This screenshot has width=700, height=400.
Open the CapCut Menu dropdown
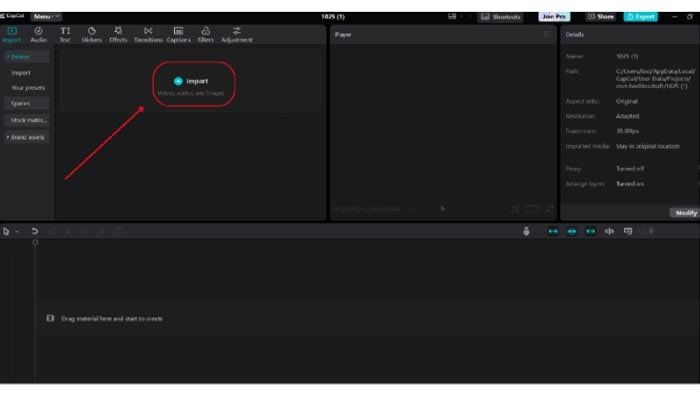point(46,17)
